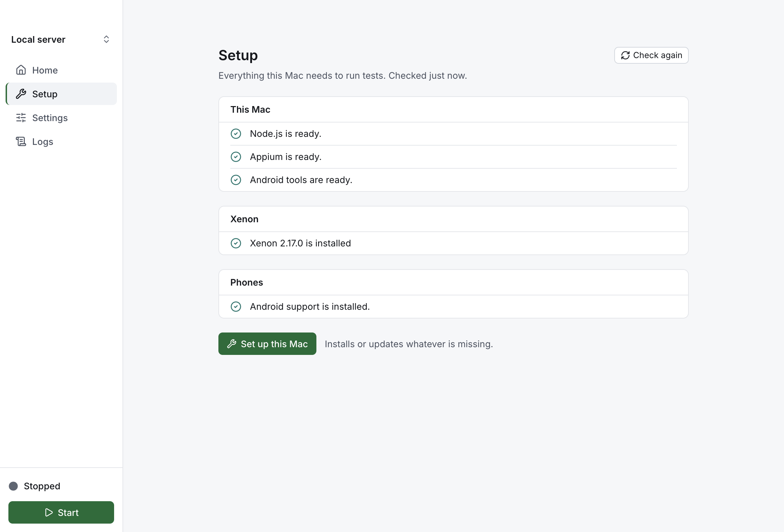Click the Phones section header
The width and height of the screenshot is (784, 532).
(x=246, y=282)
